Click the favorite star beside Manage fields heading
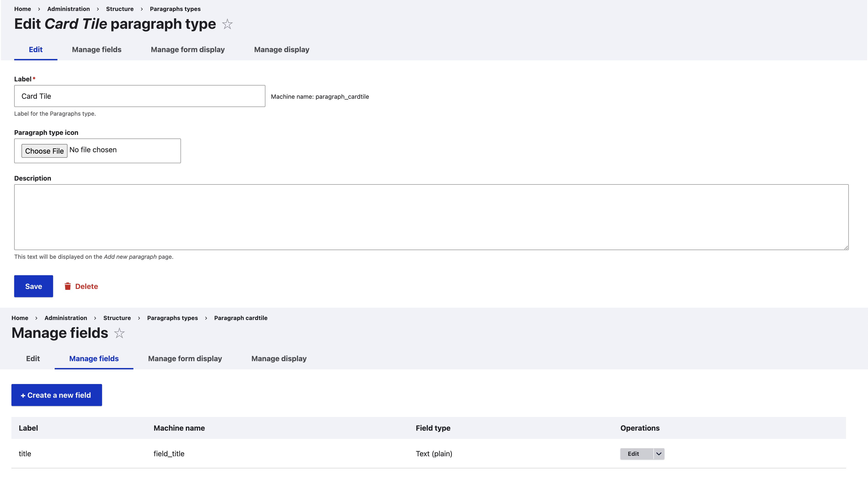Image resolution: width=868 pixels, height=491 pixels. tap(119, 333)
